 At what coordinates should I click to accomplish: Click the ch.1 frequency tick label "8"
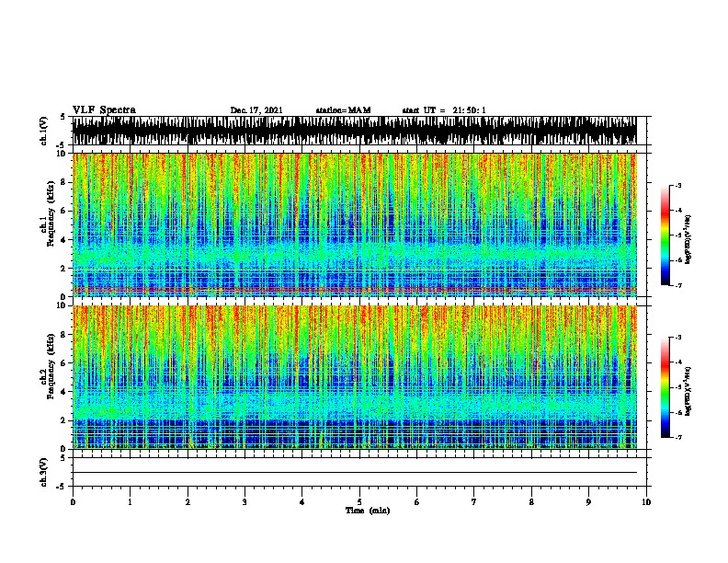(64, 182)
